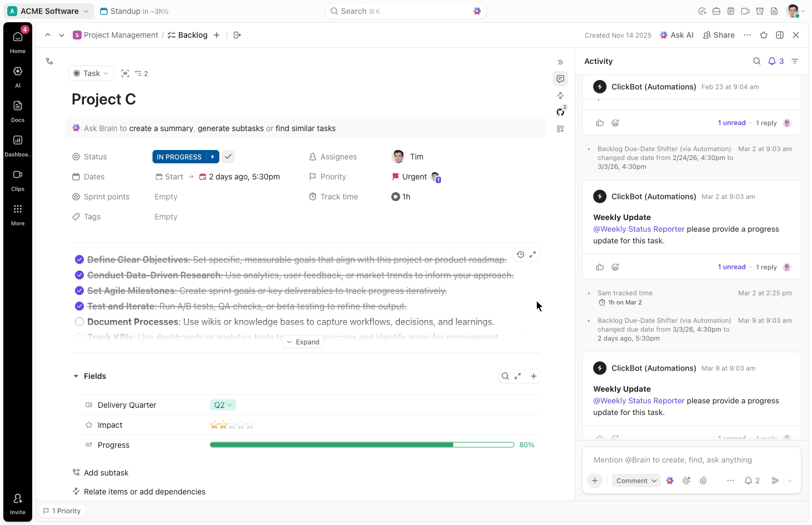Attach a file using the paperclip icon

tap(703, 481)
